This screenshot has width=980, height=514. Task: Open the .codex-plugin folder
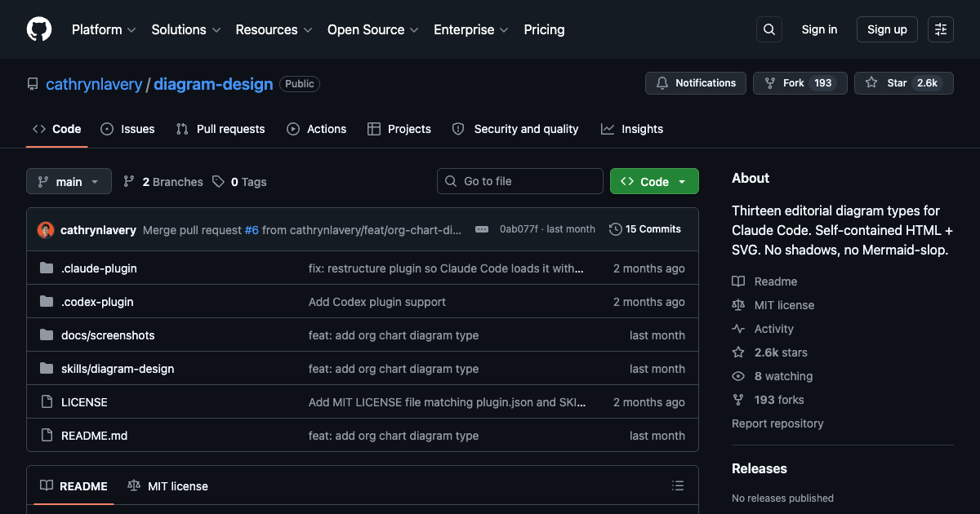[97, 302]
